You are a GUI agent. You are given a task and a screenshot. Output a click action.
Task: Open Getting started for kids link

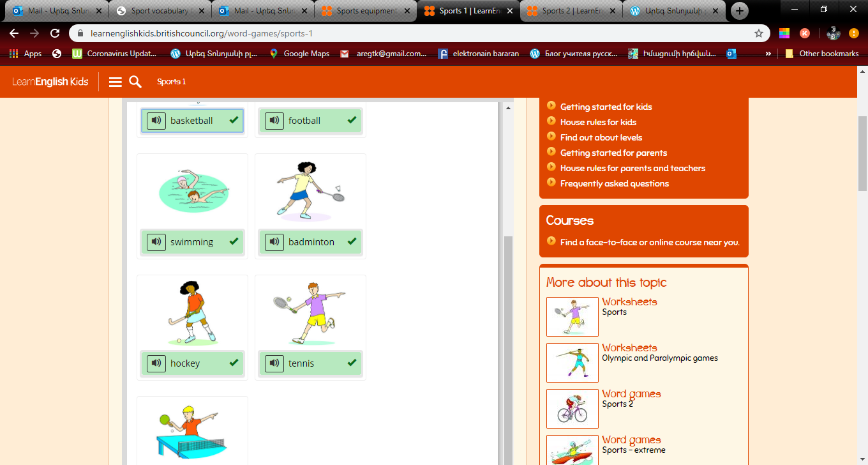(x=606, y=107)
